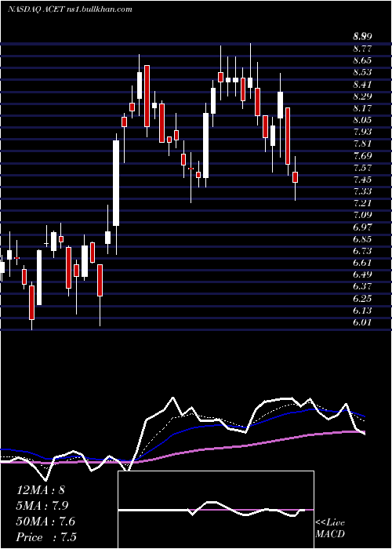Click the 8.05 price axis label
Screen dimensions: 392x549
[x=362, y=120]
